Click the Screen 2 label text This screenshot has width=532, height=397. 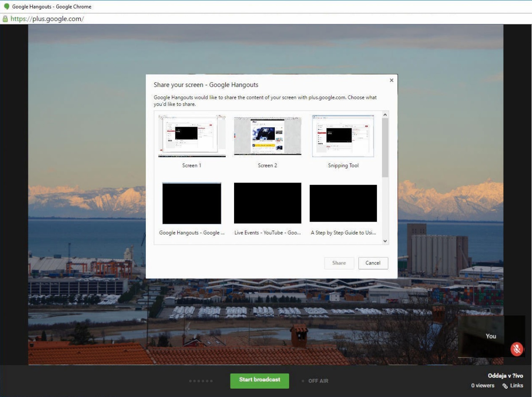[x=267, y=166]
